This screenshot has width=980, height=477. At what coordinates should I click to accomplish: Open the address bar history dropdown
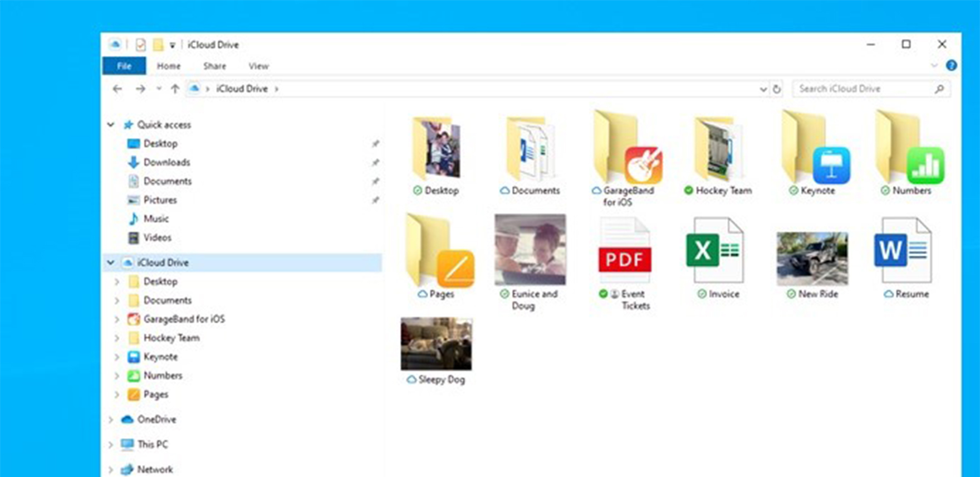tap(763, 89)
